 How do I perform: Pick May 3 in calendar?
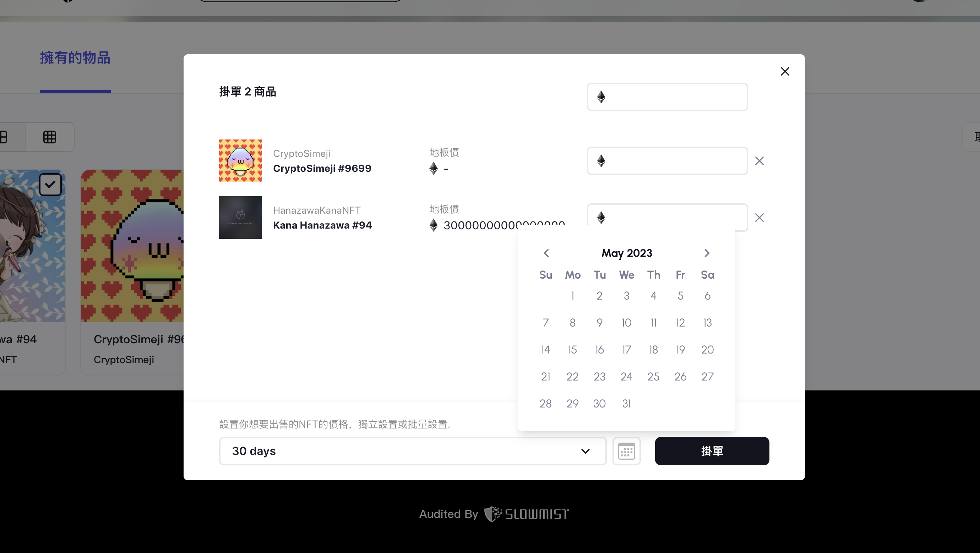pos(627,296)
